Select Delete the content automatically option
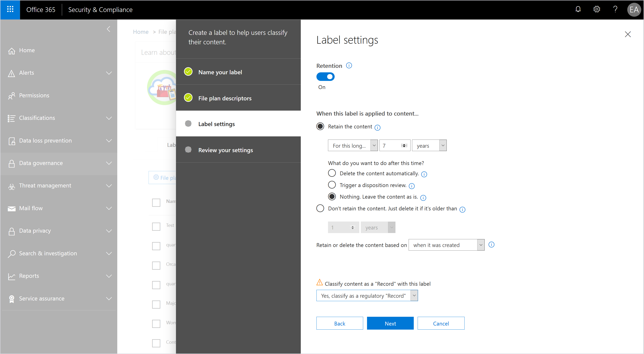Screen dimensions: 644x354 (x=332, y=173)
